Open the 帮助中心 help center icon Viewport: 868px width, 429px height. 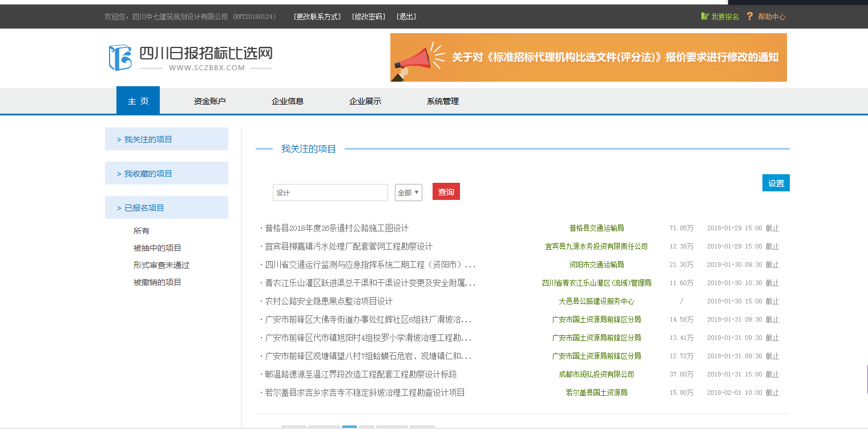(766, 16)
